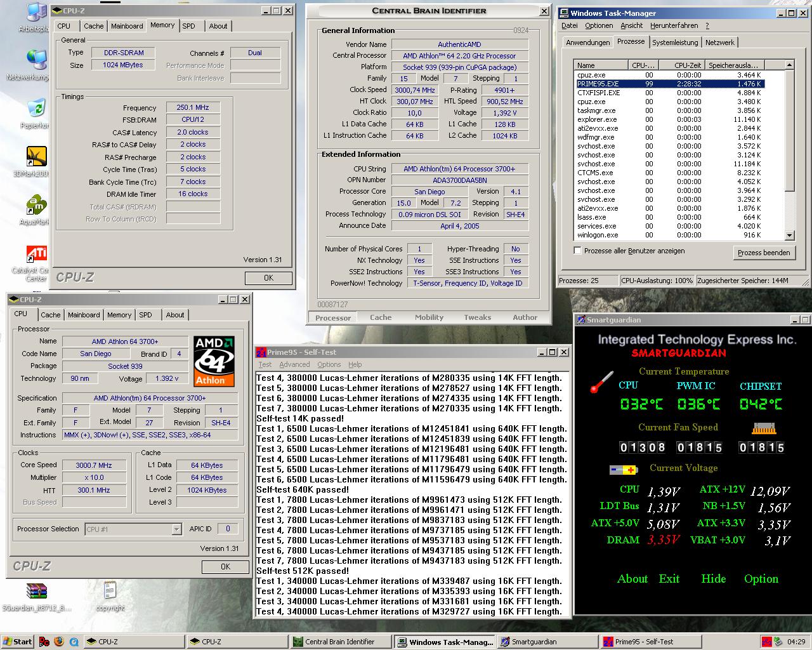
Task: Switch to Systemleistung tab in Task-Manager
Action: (675, 43)
